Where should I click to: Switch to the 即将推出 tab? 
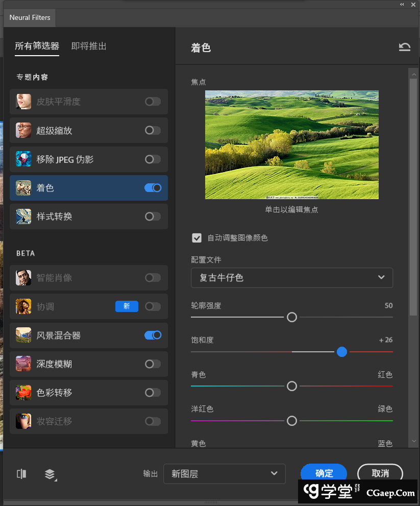[x=89, y=46]
